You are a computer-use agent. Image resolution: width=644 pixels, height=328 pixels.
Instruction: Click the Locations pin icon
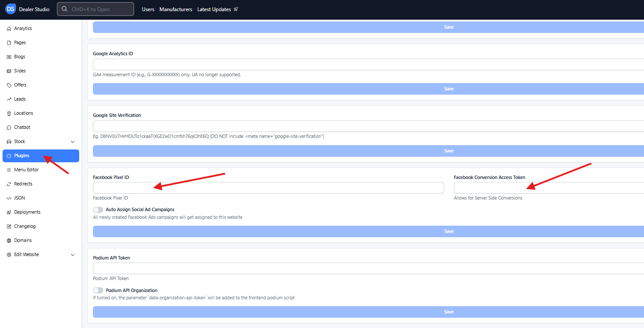click(x=9, y=113)
